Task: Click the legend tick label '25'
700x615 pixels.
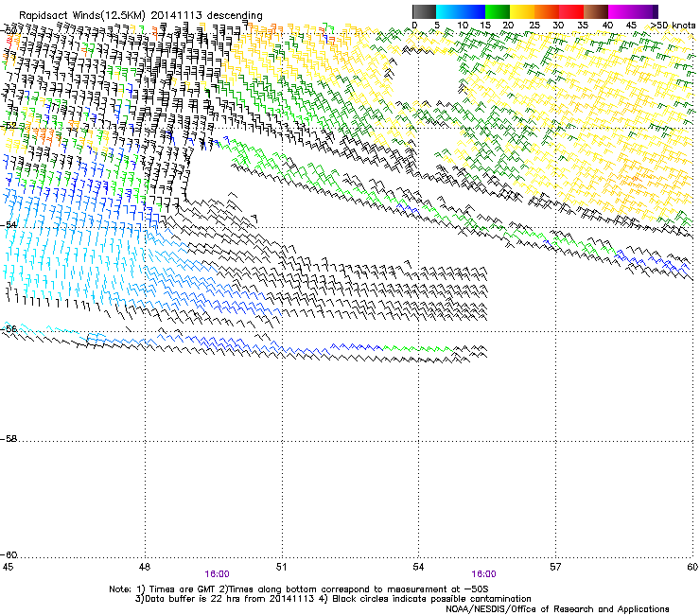Action: 534,26
